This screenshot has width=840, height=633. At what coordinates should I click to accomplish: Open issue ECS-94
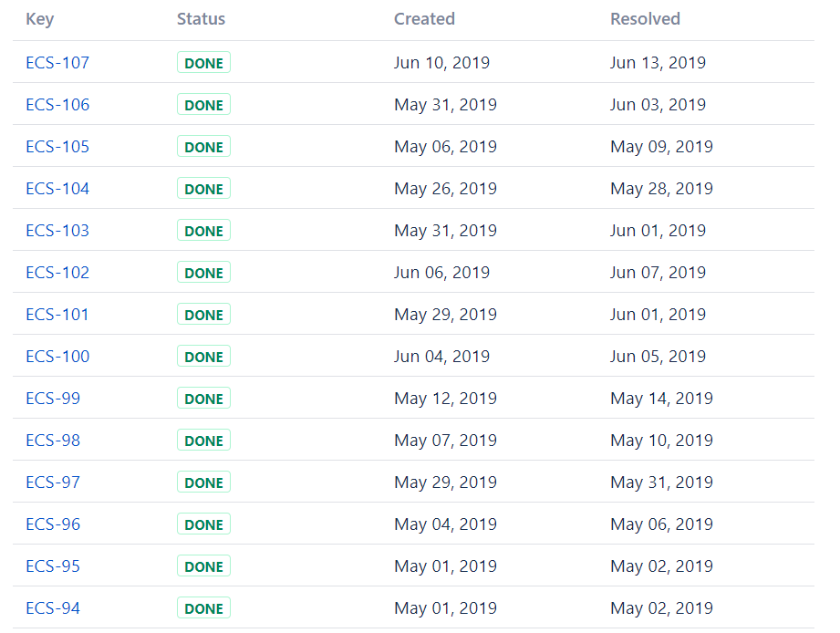[53, 608]
